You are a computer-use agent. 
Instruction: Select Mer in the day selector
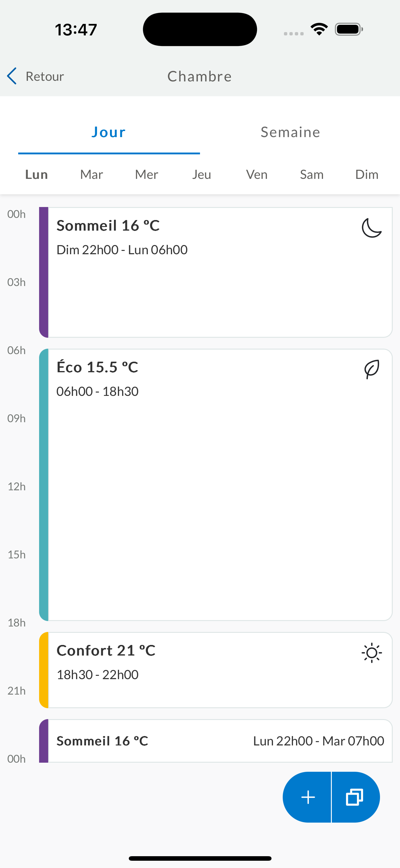[x=147, y=175]
